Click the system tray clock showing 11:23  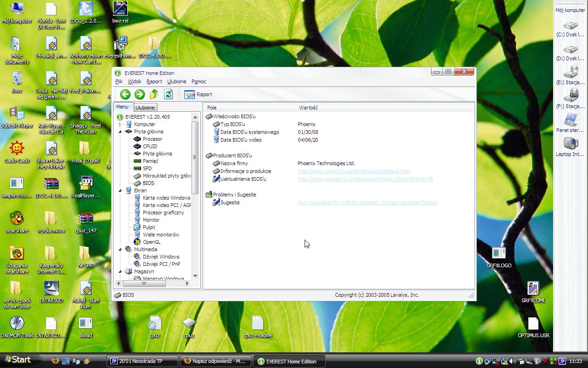[x=576, y=361]
